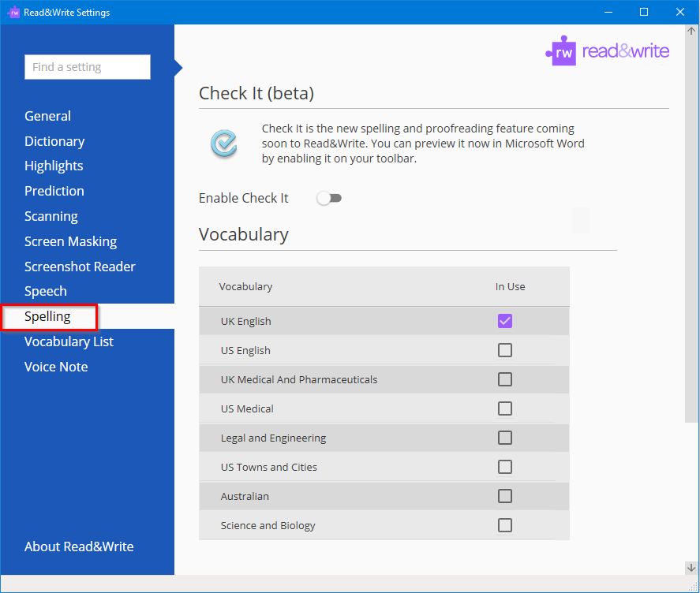Click the scroll down arrow

click(691, 568)
